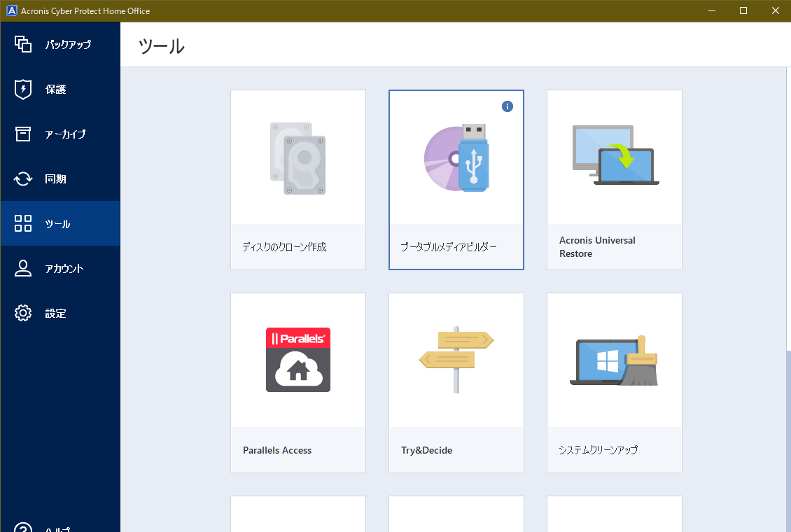
Task: Select the 保護 shield icon in sidebar
Action: coord(22,89)
